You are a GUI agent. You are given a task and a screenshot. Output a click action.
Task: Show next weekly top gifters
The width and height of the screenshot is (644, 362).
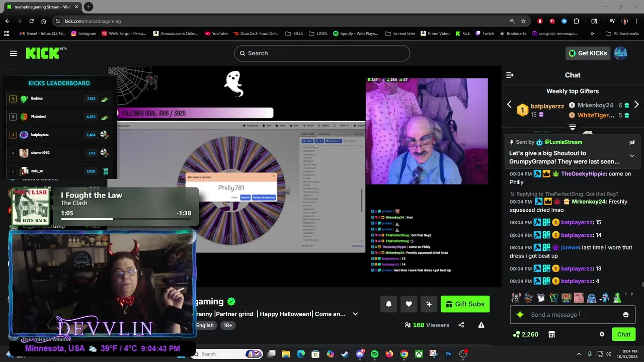pyautogui.click(x=636, y=105)
